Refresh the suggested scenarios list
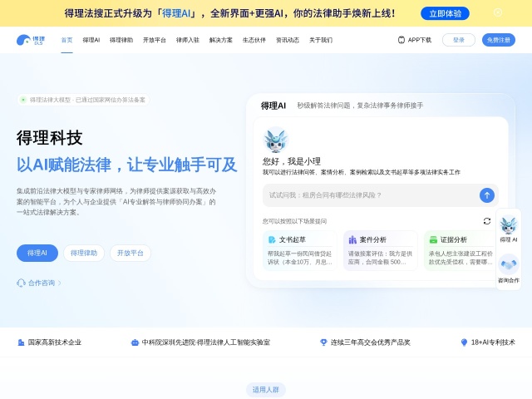 pyautogui.click(x=487, y=221)
